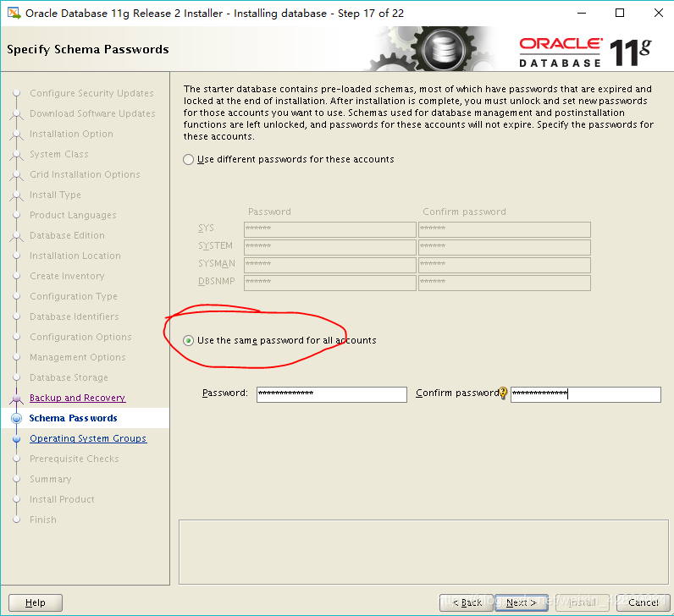This screenshot has height=616, width=674.
Task: Maximize the installer window
Action: (620, 14)
